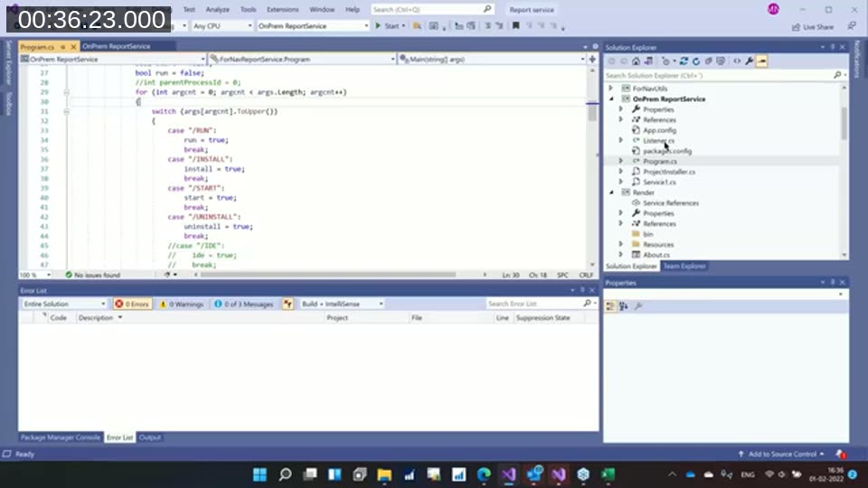
Task: Open the OnPrem ReportService startup project dropdown
Action: click(x=313, y=26)
